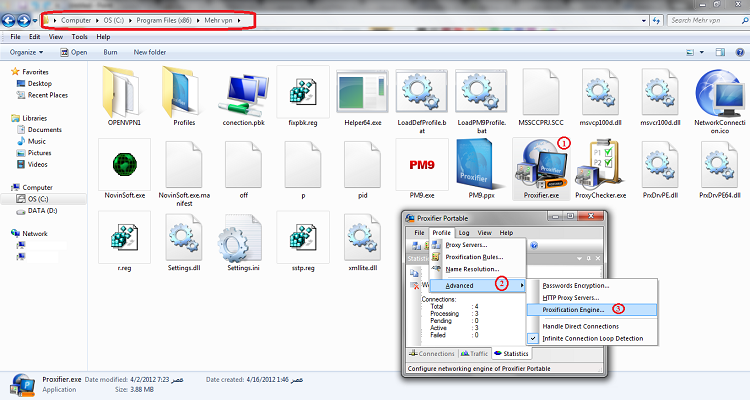Select the NetworkConnection.ico file
The height and width of the screenshot is (400, 750).
pos(719,100)
